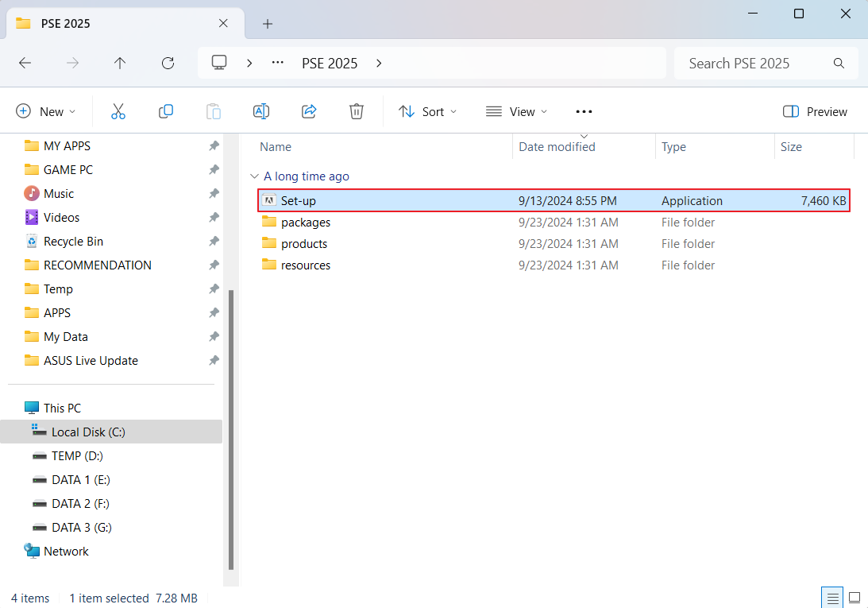Open the View dropdown menu
Image resolution: width=868 pixels, height=608 pixels.
click(516, 111)
